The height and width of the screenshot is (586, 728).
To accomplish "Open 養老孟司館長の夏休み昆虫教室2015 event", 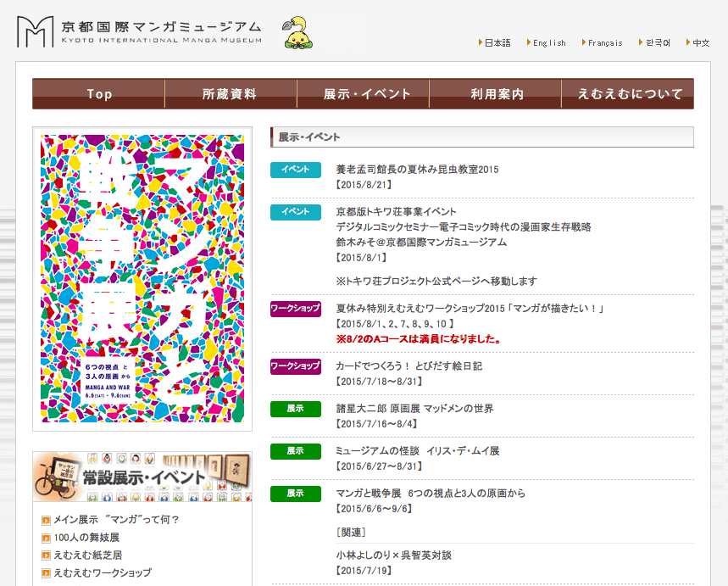I will click(418, 170).
